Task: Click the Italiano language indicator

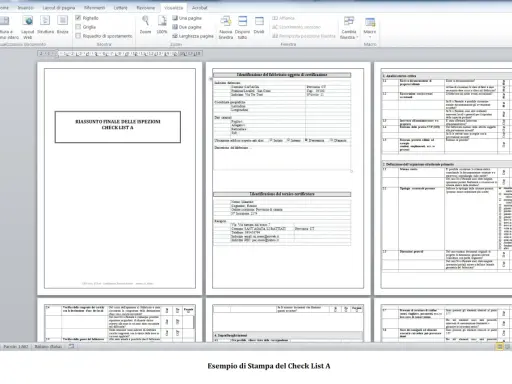Action: [x=48, y=347]
